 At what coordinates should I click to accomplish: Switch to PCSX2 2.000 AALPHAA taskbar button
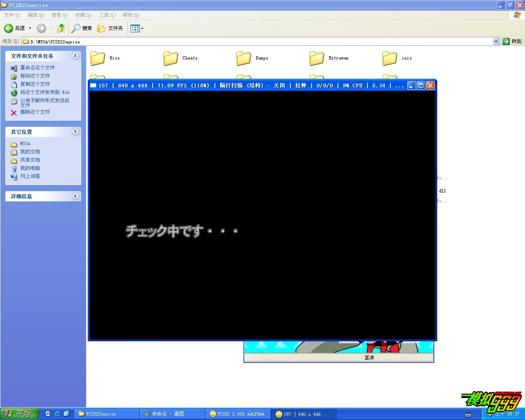(x=238, y=414)
